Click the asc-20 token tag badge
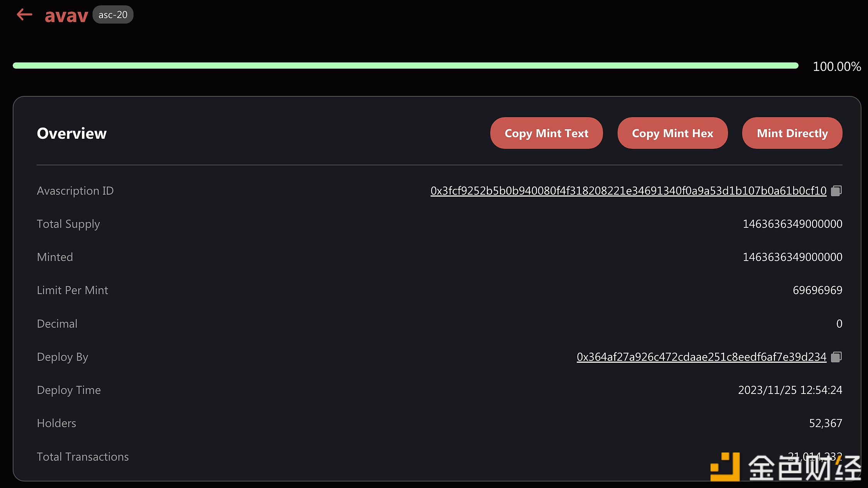 click(x=113, y=15)
